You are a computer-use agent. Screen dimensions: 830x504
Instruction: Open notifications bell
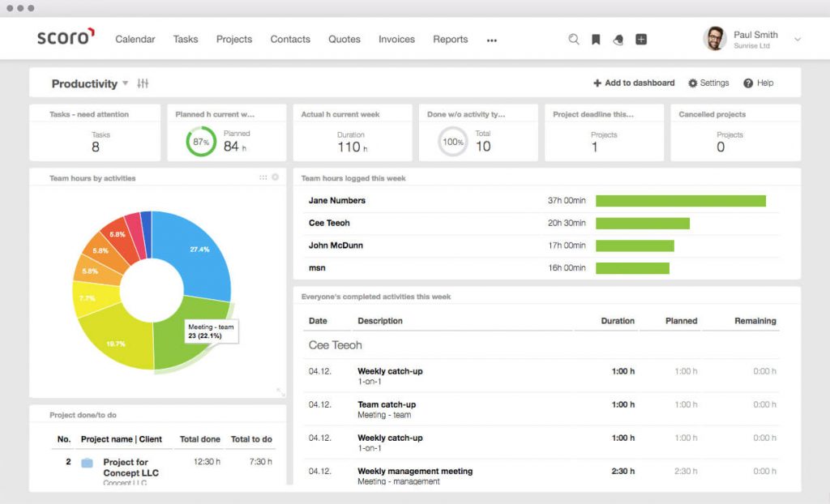618,39
